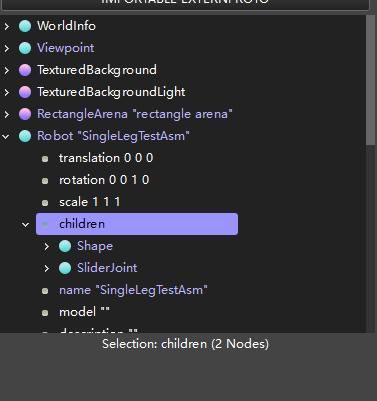377x401 pixels.
Task: Expand the Shape child node
Action: tap(47, 246)
